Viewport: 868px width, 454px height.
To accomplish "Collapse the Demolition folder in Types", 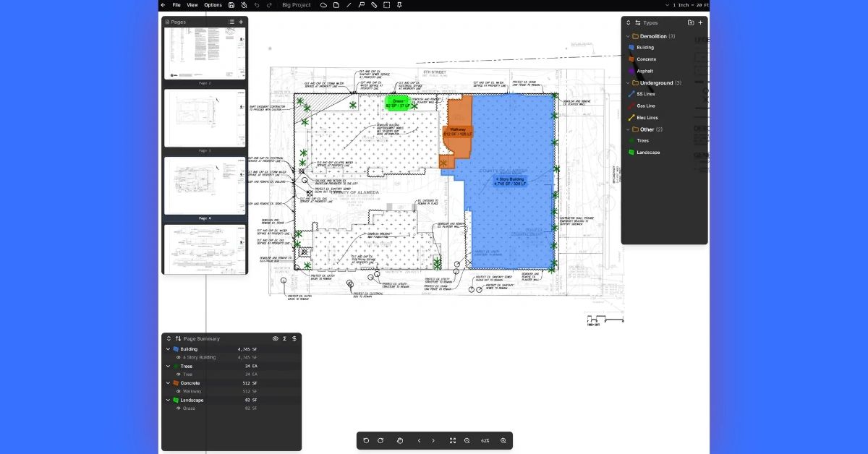I will (x=627, y=36).
